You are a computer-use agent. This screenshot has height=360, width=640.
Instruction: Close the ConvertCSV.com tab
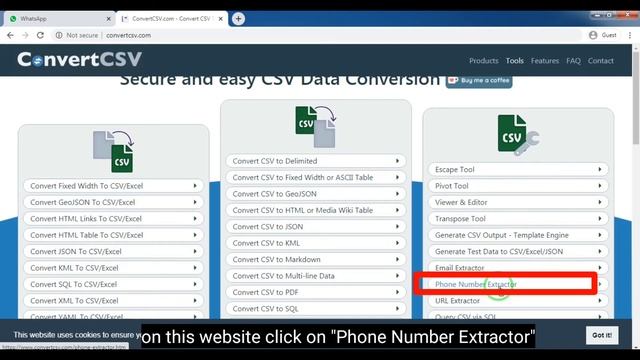coord(220,19)
